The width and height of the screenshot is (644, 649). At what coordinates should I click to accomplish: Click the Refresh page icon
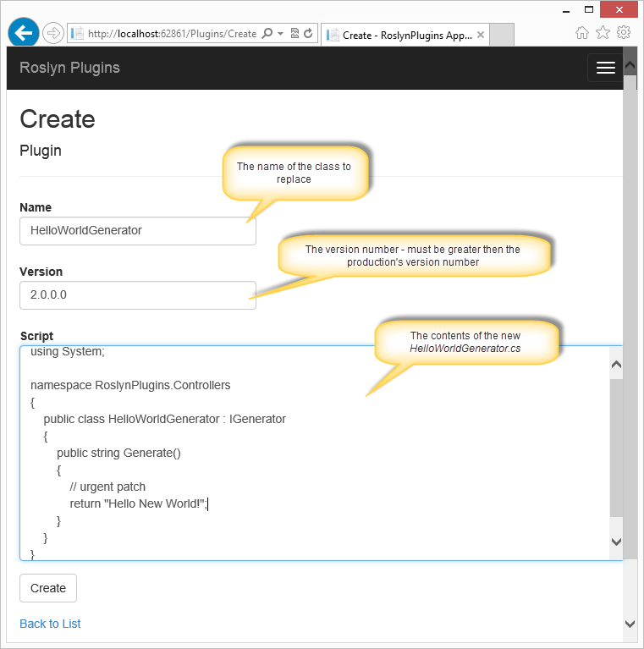point(308,33)
